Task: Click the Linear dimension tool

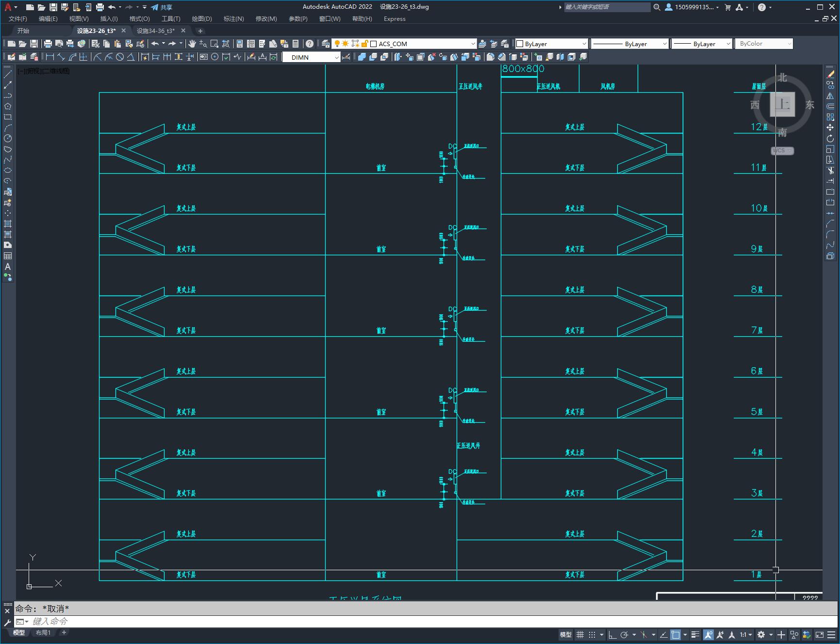Action: [50, 57]
